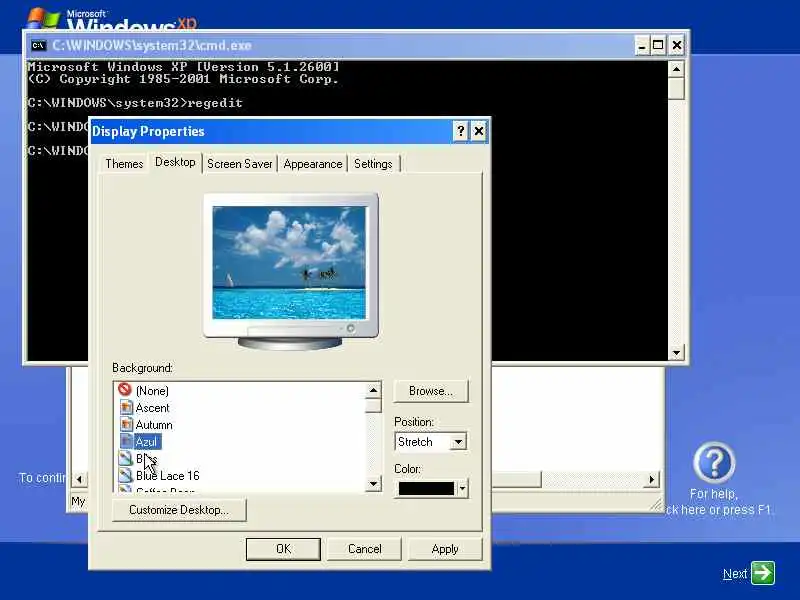Click the black Color swatch
This screenshot has height=600, width=800.
tap(426, 489)
